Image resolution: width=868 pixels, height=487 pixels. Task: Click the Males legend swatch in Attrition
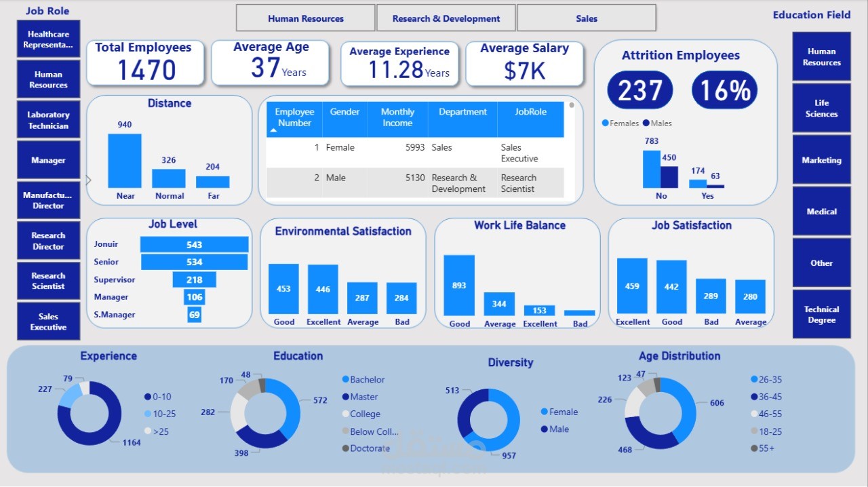pos(646,123)
